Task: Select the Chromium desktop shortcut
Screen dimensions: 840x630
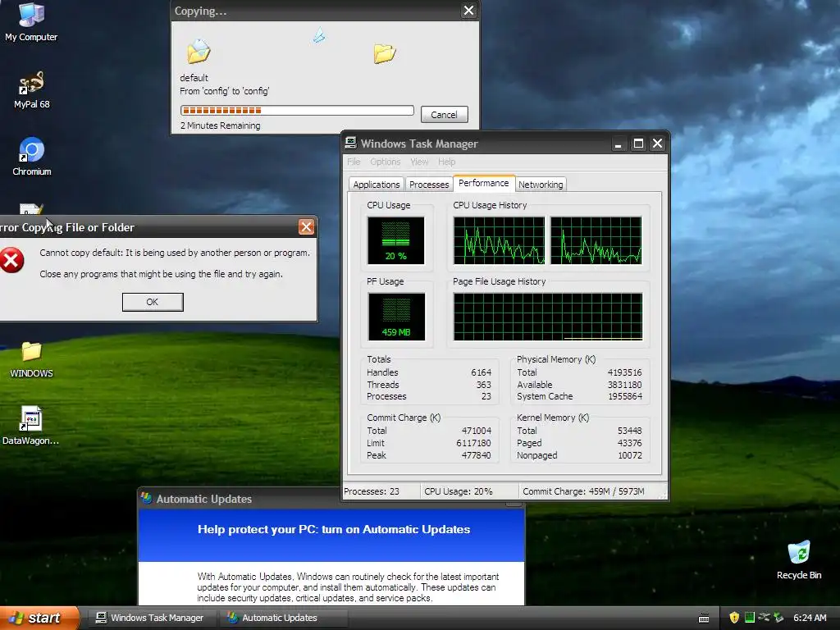Action: [x=31, y=157]
